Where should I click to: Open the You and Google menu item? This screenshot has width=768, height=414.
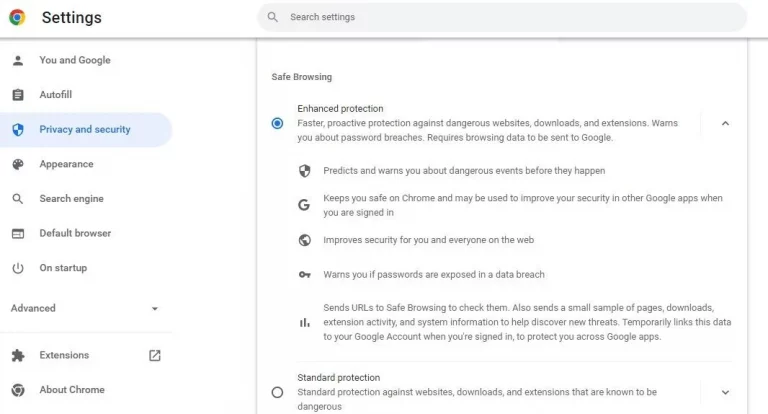coord(86,60)
